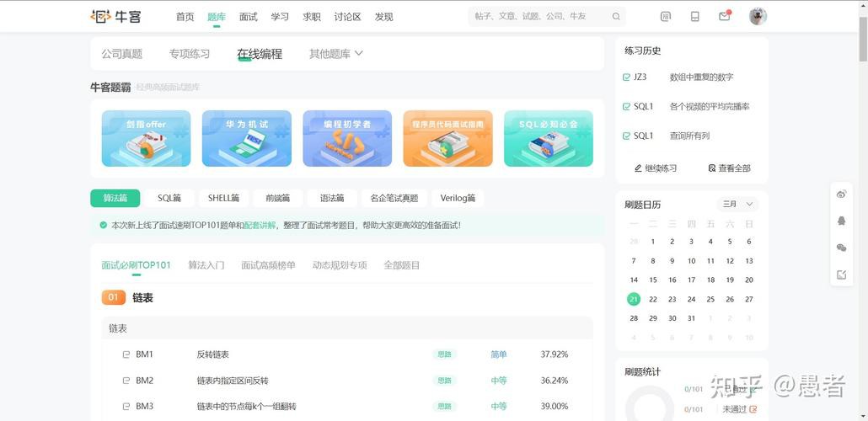The image size is (868, 421).
Task: Open problem 链表内指定区间反转
Action: click(233, 381)
